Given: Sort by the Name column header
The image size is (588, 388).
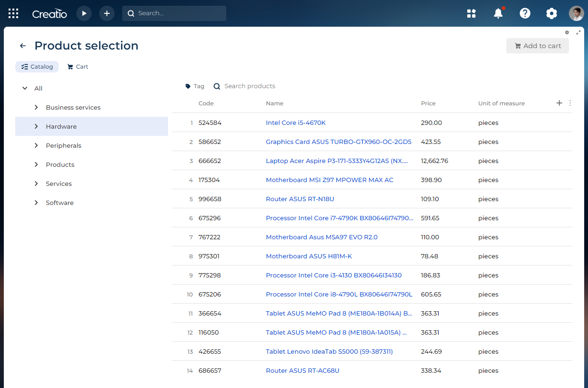Looking at the screenshot, I should tap(274, 103).
